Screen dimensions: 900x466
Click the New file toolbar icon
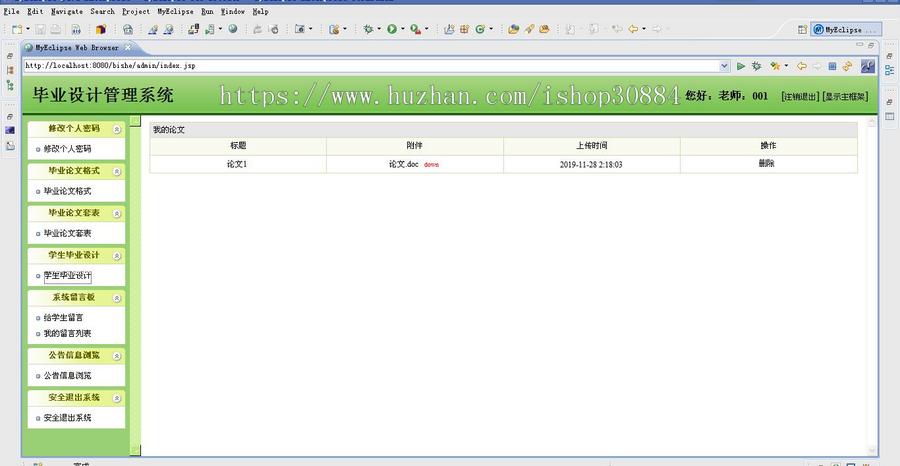click(17, 29)
